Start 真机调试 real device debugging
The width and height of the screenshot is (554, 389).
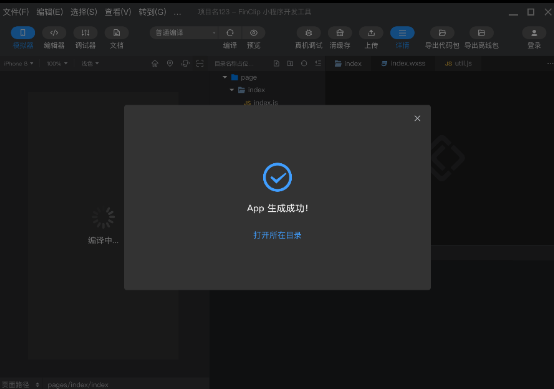[308, 33]
